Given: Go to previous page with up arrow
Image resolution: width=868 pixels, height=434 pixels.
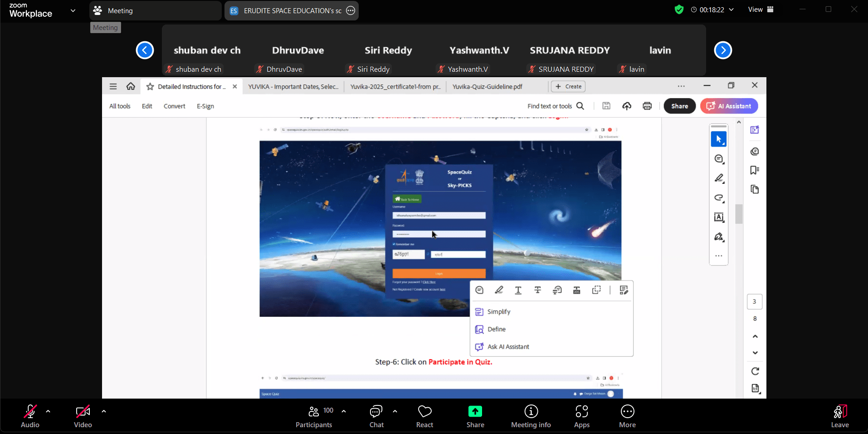Looking at the screenshot, I should pyautogui.click(x=755, y=336).
